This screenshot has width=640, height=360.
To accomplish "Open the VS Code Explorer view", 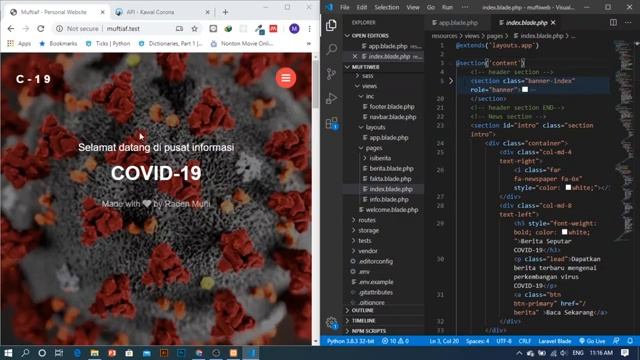I will [x=331, y=25].
